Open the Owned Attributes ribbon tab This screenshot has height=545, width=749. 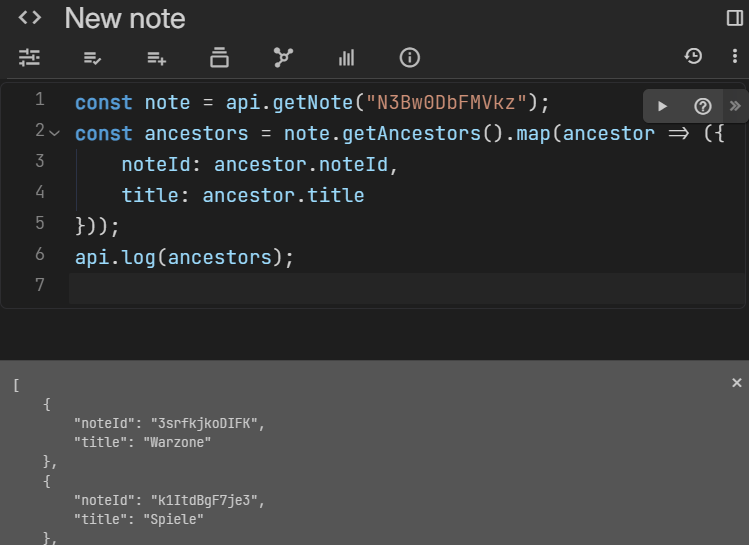(x=93, y=58)
